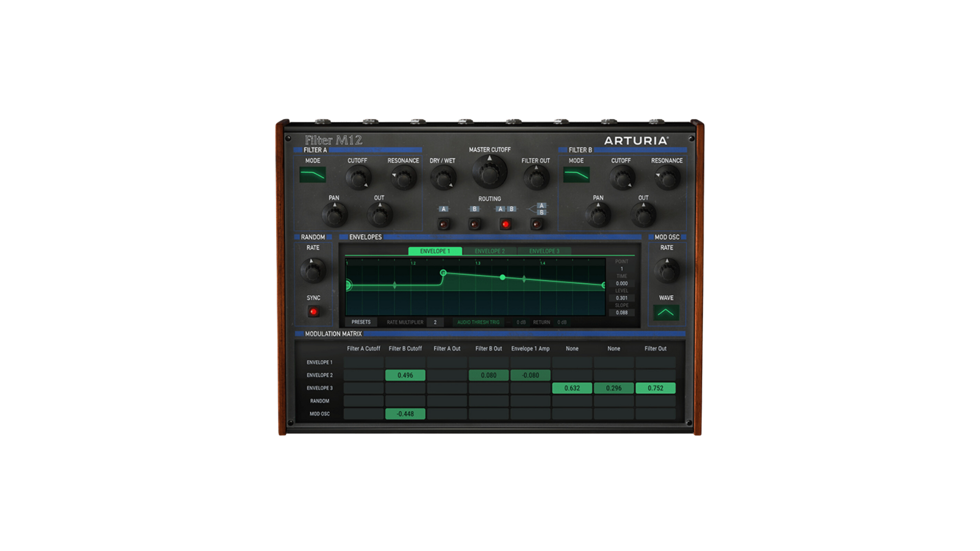Image resolution: width=980 pixels, height=551 pixels.
Task: Toggle the Random Sync button
Action: click(x=313, y=312)
